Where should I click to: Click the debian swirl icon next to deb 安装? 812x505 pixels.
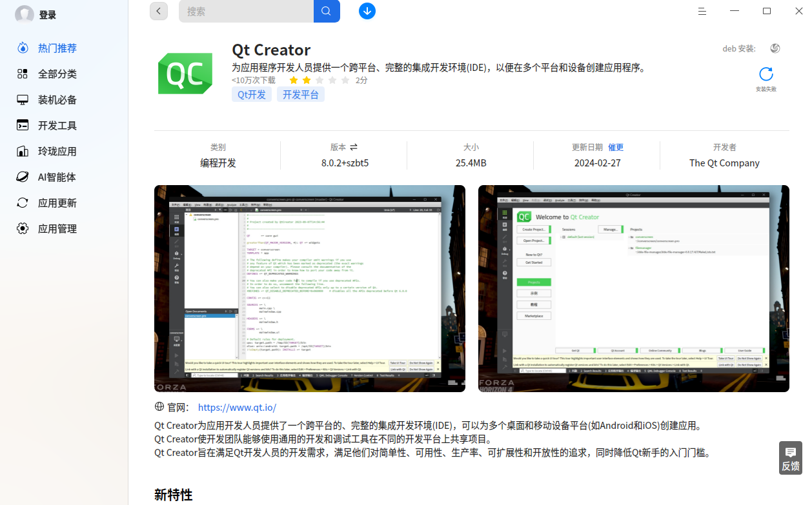click(x=775, y=48)
